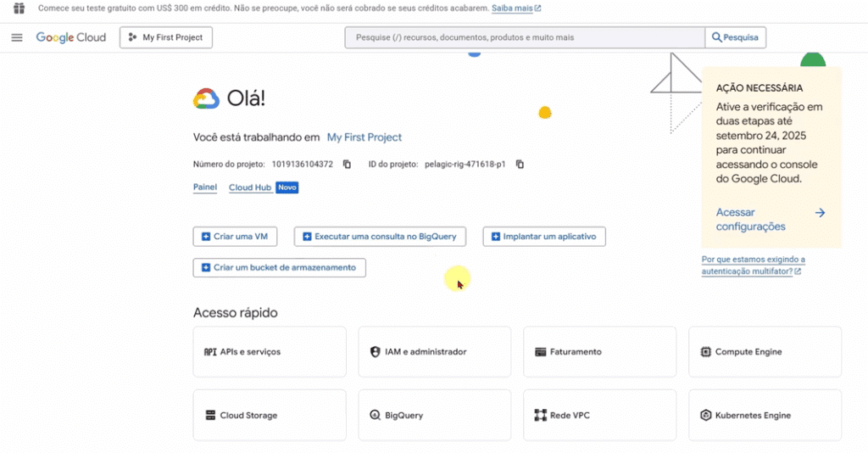Open the Rede VPC card
The height and width of the screenshot is (453, 868).
pos(599,416)
